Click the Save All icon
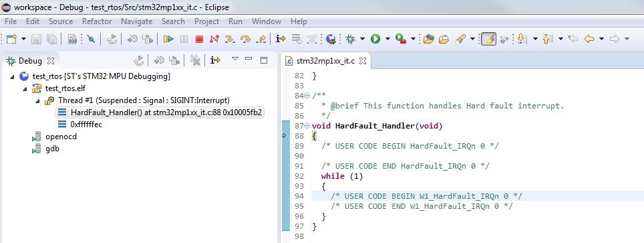644x243 pixels. [51, 39]
